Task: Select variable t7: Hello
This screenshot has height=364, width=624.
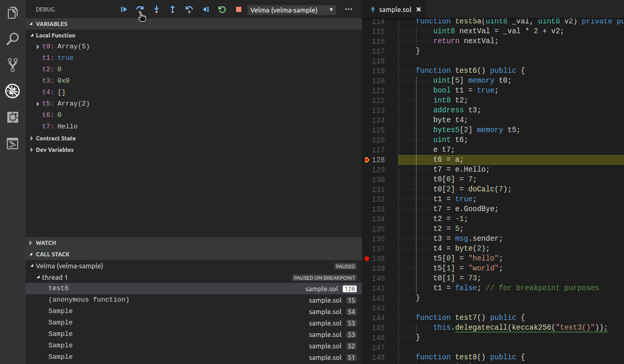Action: click(193, 126)
